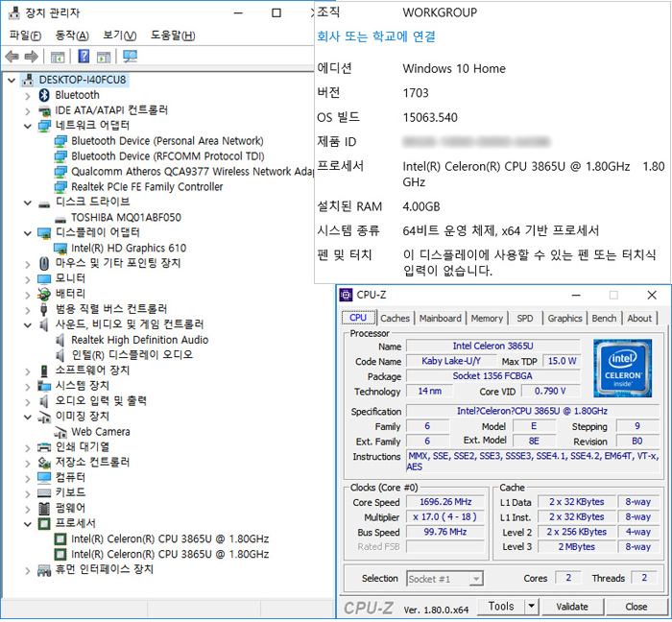The height and width of the screenshot is (622, 672).
Task: Select Realtek PCIe FE Family Controller
Action: (x=147, y=187)
